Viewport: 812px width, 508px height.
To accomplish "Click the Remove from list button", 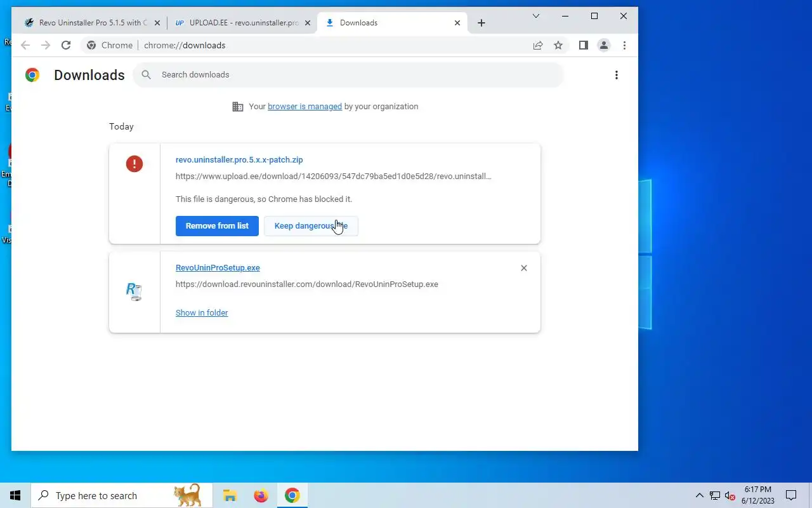I will click(x=217, y=226).
